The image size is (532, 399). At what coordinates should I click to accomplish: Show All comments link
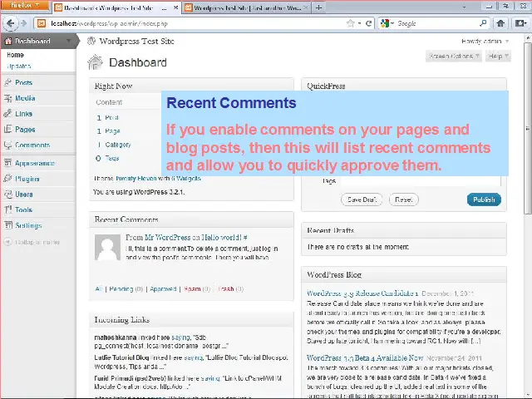(x=98, y=288)
